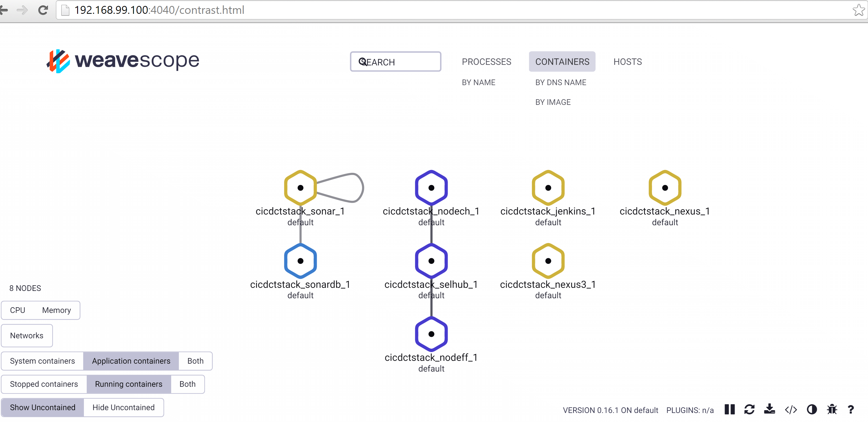Open help with question mark icon
The width and height of the screenshot is (868, 422).
point(851,410)
